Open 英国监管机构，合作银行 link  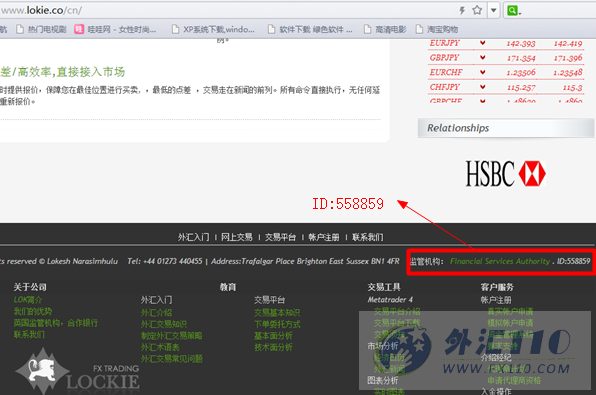55,323
